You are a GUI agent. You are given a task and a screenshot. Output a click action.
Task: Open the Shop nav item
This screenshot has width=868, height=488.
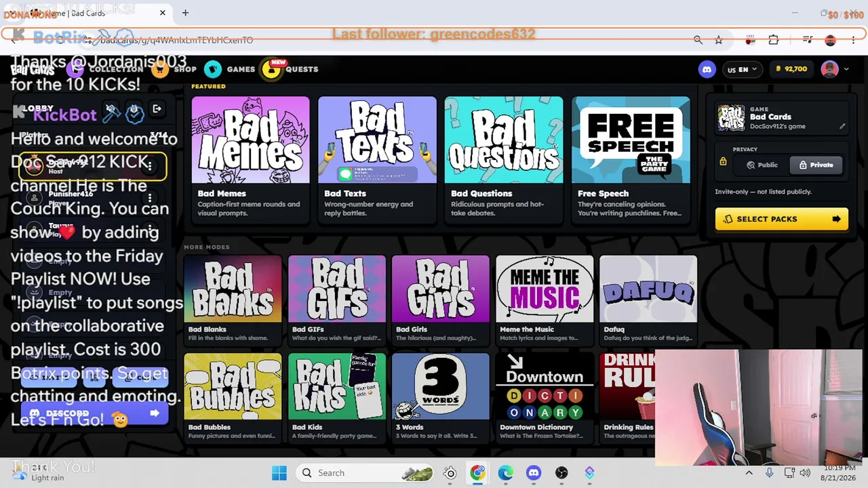click(174, 69)
